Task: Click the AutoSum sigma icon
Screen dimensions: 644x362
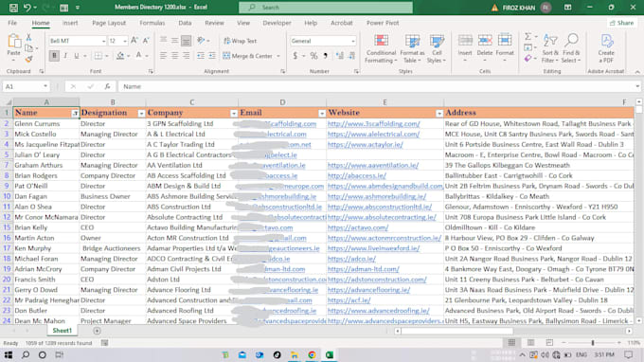Action: point(528,37)
